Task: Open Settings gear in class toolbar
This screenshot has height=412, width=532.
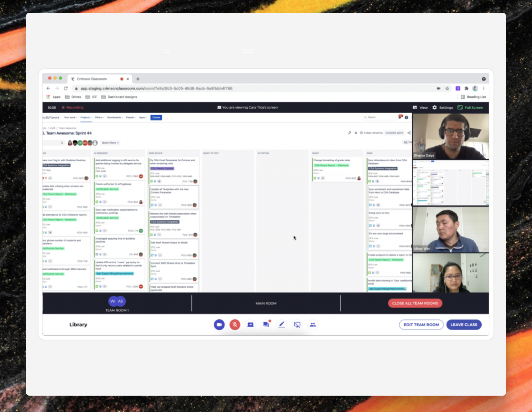Action: (443, 108)
